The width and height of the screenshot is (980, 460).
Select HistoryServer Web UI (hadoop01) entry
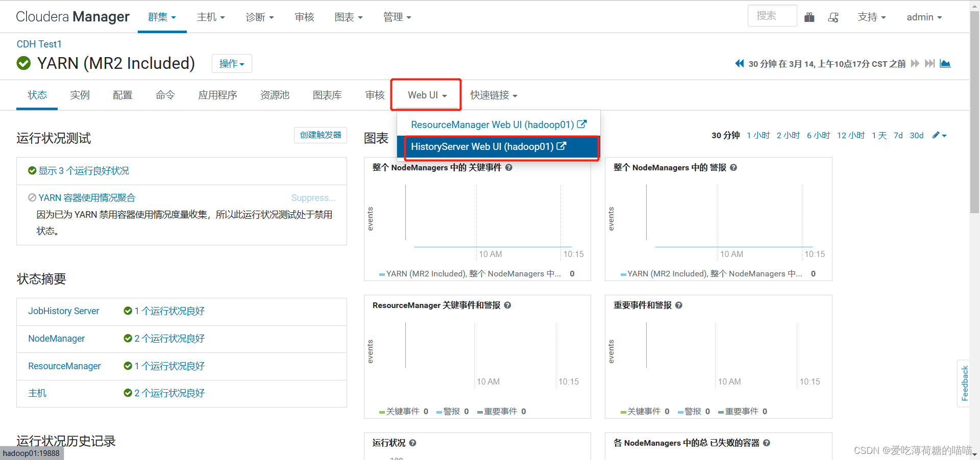click(x=499, y=147)
